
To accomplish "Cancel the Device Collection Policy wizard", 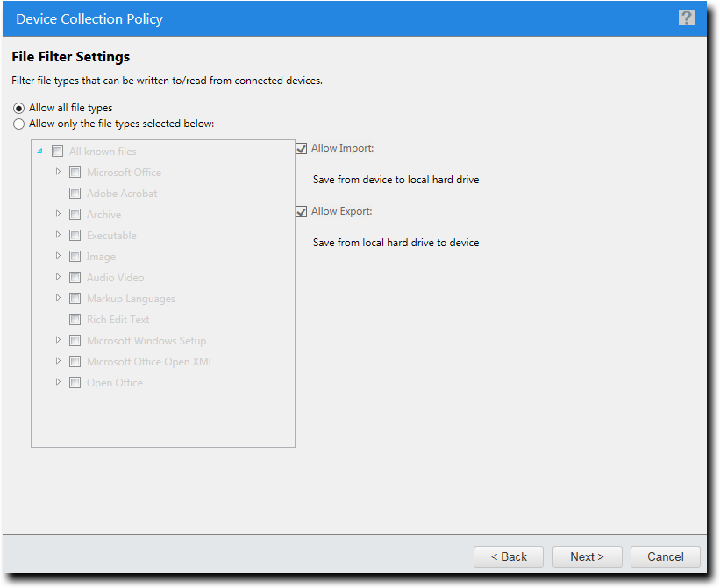I will [665, 556].
